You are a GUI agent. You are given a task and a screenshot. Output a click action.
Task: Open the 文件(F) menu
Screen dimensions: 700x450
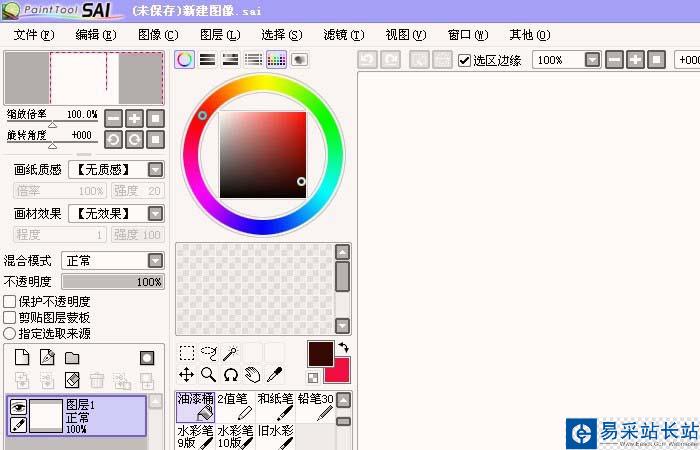click(34, 34)
